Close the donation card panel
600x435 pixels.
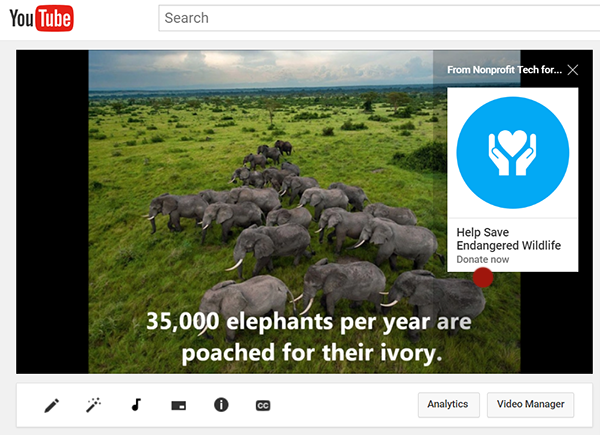click(573, 70)
